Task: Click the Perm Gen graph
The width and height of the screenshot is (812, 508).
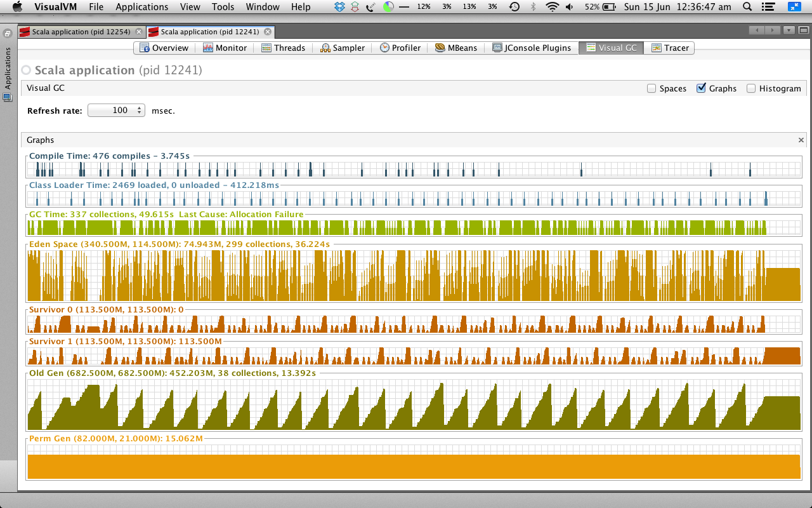Action: click(x=414, y=462)
